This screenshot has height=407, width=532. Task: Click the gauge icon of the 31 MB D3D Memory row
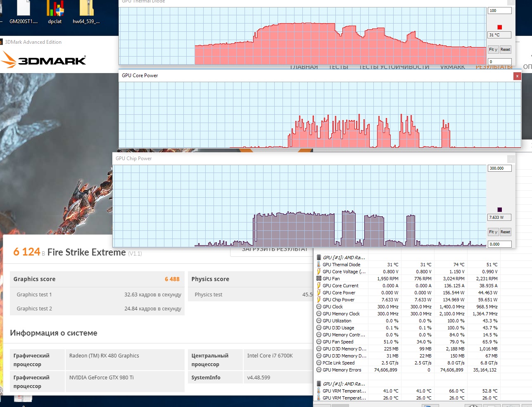[318, 356]
